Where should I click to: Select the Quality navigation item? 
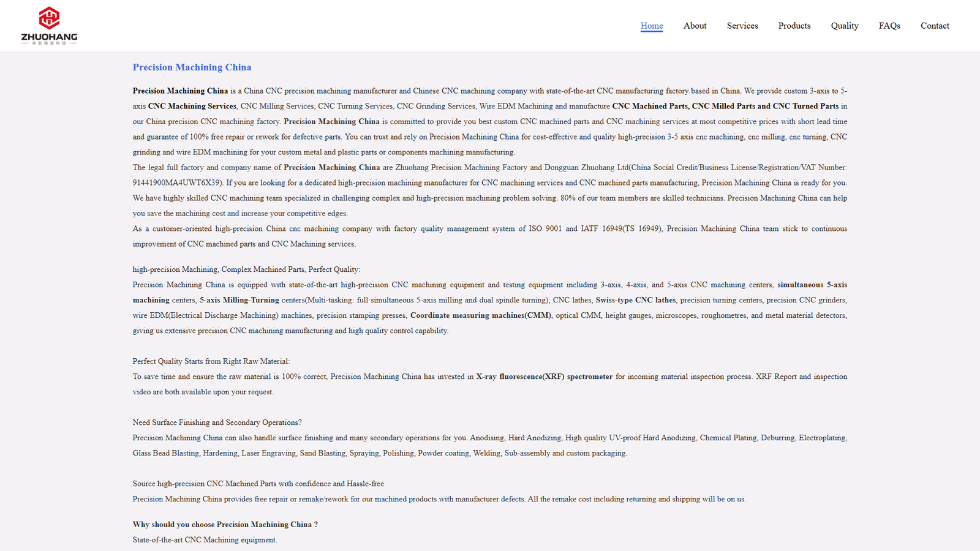coord(844,26)
